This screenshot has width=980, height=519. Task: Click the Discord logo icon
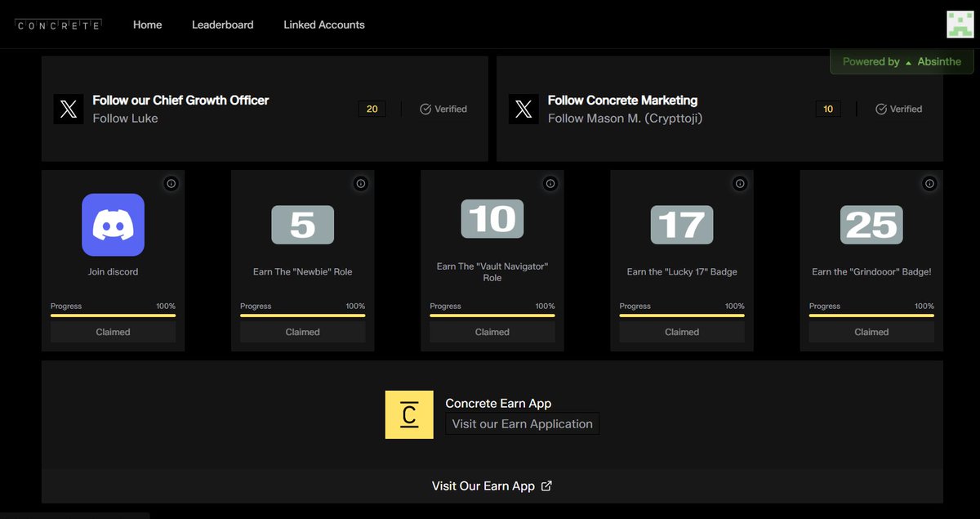click(113, 225)
